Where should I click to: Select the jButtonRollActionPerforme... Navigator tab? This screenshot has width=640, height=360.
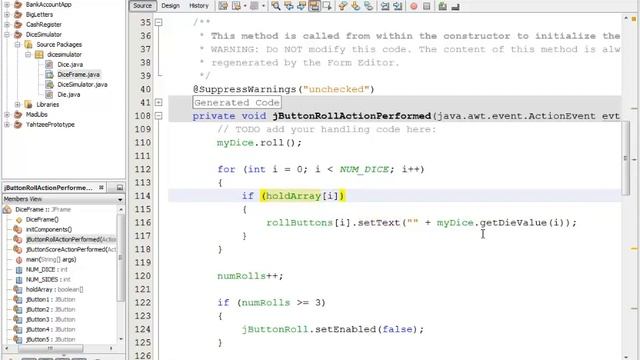pos(48,187)
